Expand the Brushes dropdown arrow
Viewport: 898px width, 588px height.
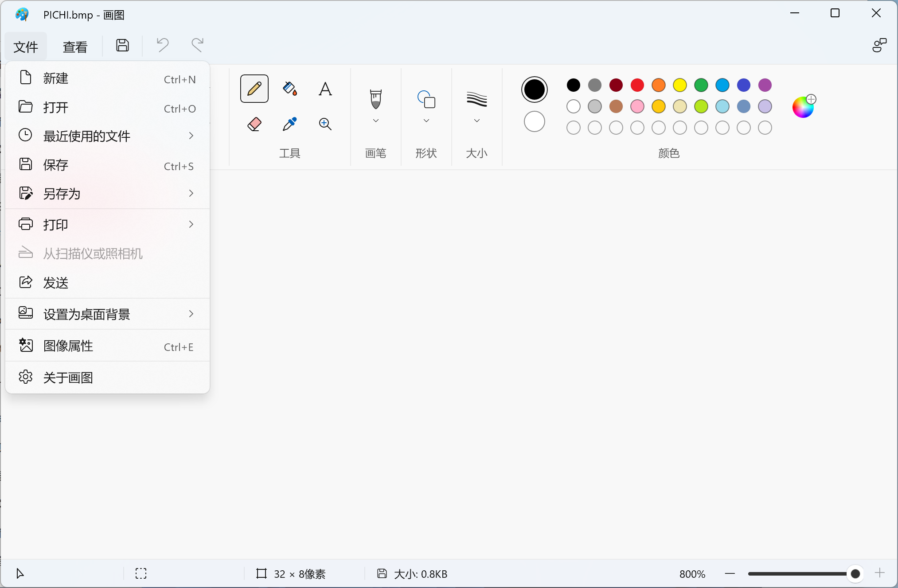(375, 121)
